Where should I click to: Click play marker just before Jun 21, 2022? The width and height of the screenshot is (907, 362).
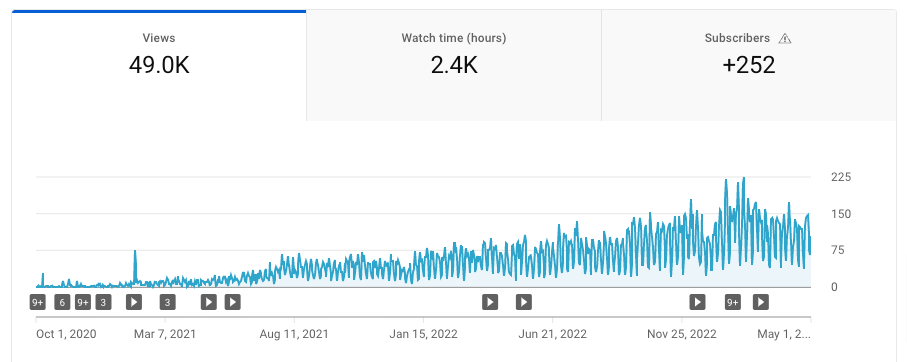pos(524,302)
